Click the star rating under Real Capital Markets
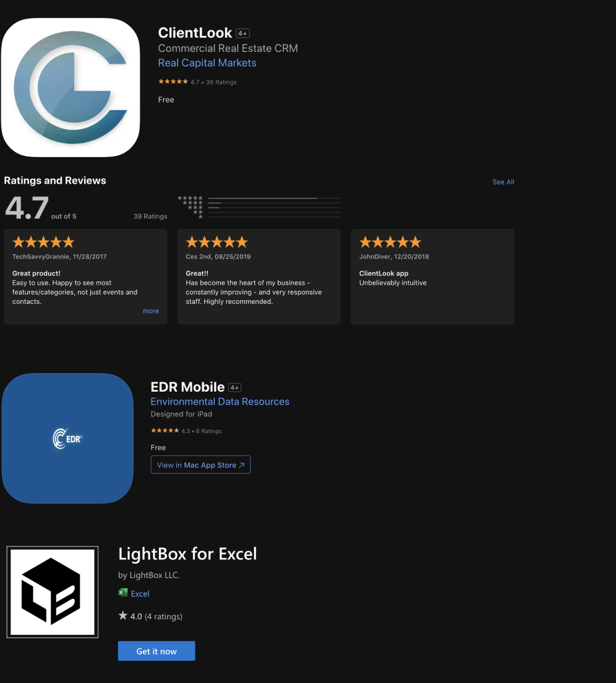 [173, 82]
